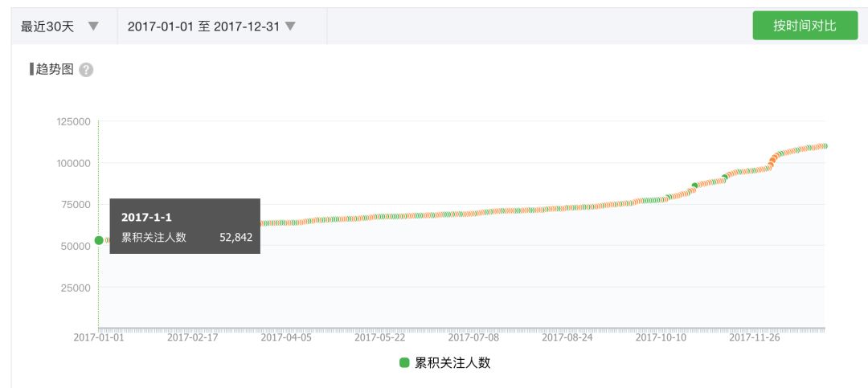Click the 2017-11-26 x-axis label
Image resolution: width=868 pixels, height=388 pixels.
click(x=755, y=337)
